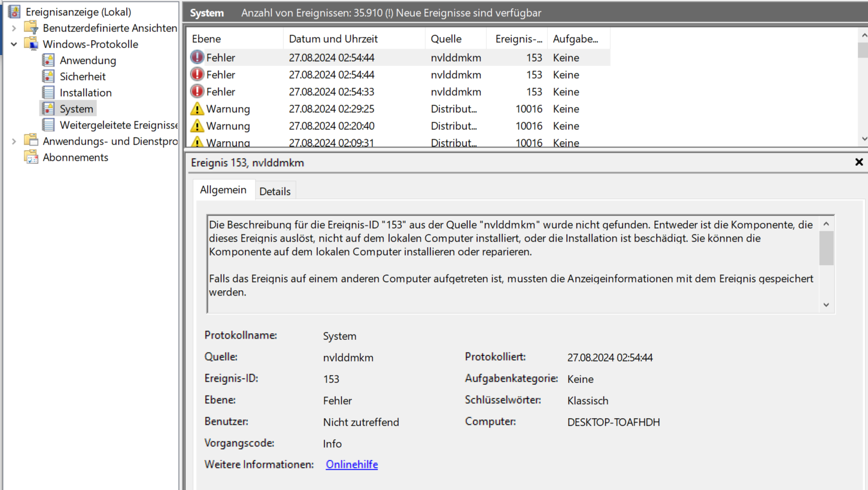The width and height of the screenshot is (868, 490).
Task: Click the Ereignisanzeige (Lokal) root icon
Action: [x=14, y=12]
